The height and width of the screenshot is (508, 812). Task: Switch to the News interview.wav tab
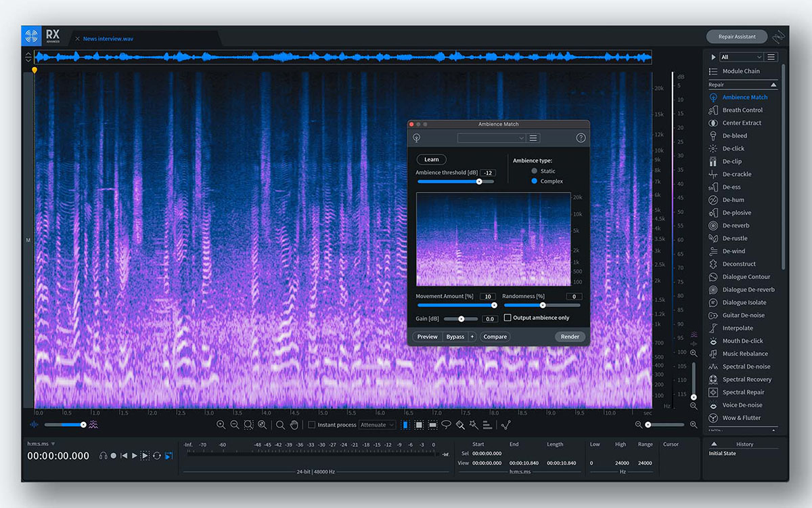(108, 39)
